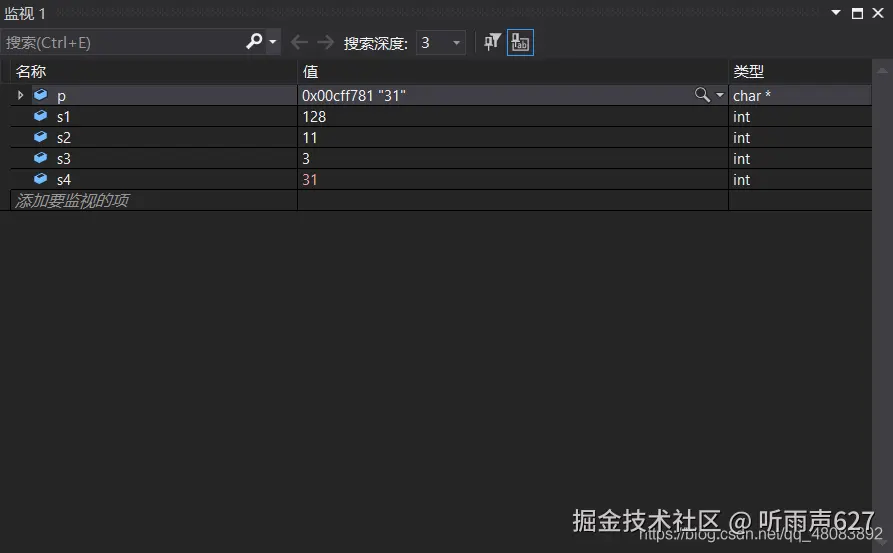Viewport: 893px width, 553px height.
Task: Go to next search result arrow
Action: pos(325,42)
